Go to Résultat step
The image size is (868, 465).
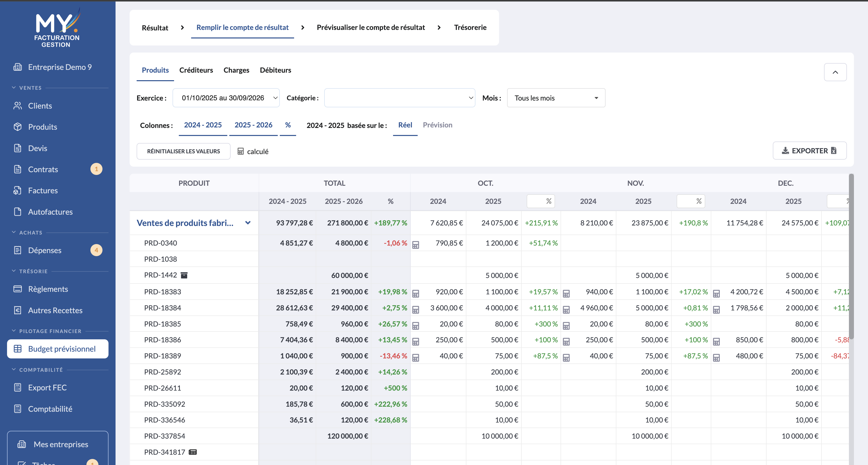point(155,28)
